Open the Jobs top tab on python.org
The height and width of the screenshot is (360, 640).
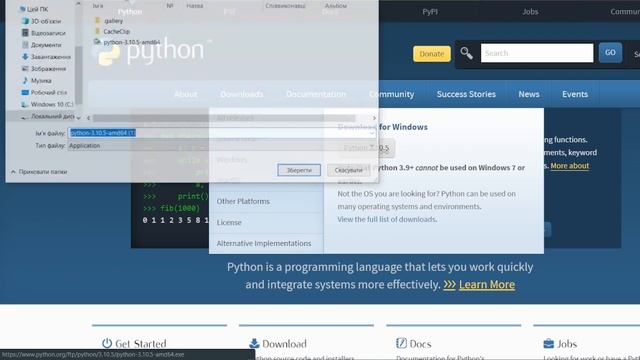pos(530,11)
